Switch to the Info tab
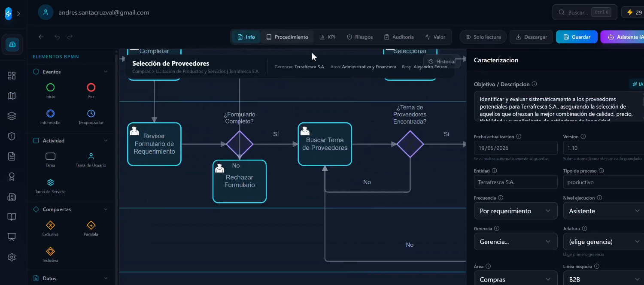Viewport: 644px width, 285px height. pos(246,37)
